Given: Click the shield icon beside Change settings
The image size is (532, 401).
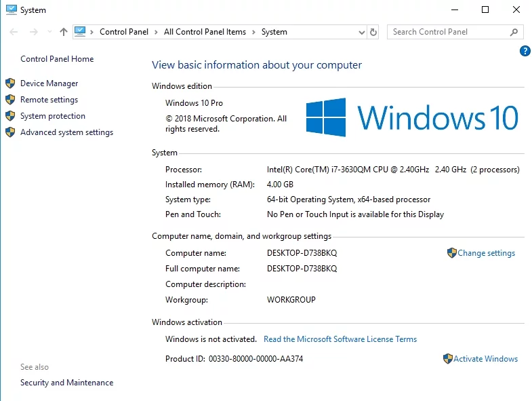Looking at the screenshot, I should click(x=451, y=253).
